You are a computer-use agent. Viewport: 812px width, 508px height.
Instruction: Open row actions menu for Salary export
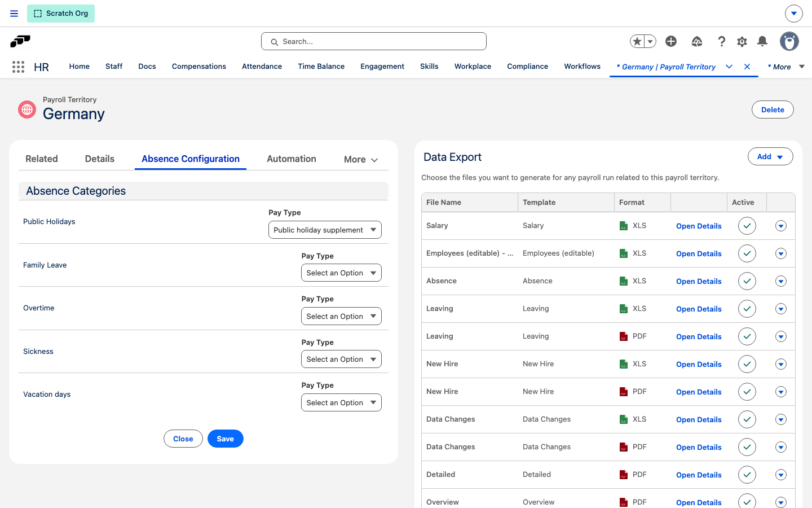click(x=781, y=226)
